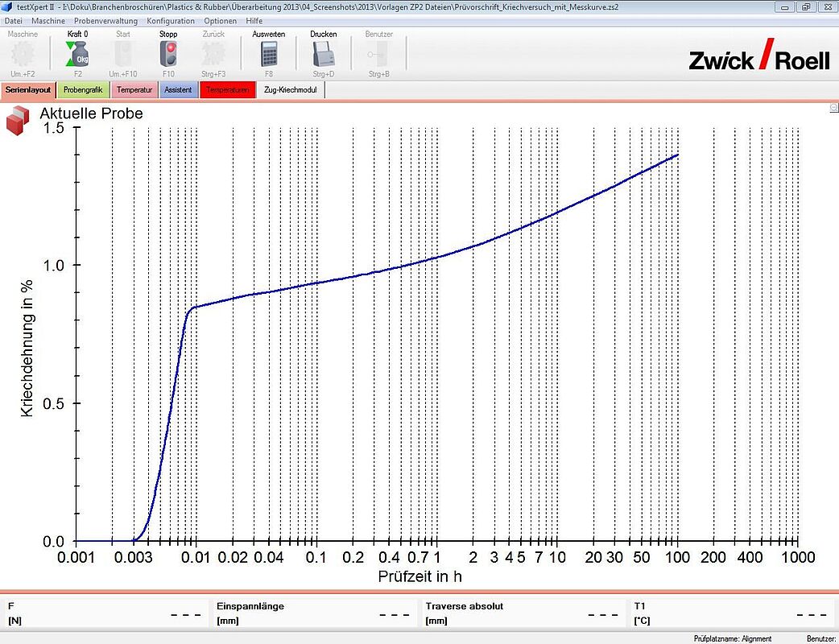Viewport: 839px width, 644px height.
Task: Click the T1 temperature display field
Action: coord(733,613)
